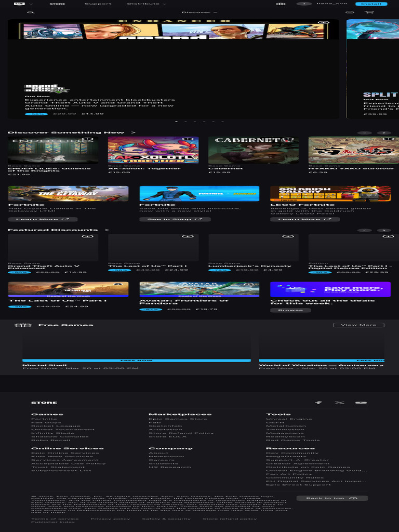Open the Dev Community resources link

(x=292, y=453)
